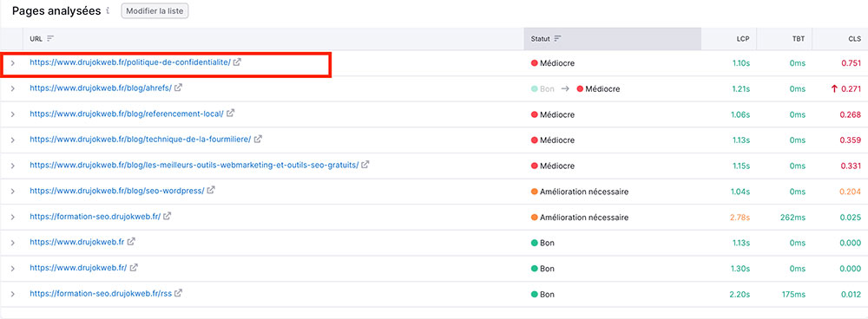The width and height of the screenshot is (868, 319).
Task: Click info icon next to Pages analysées
Action: coord(108,10)
